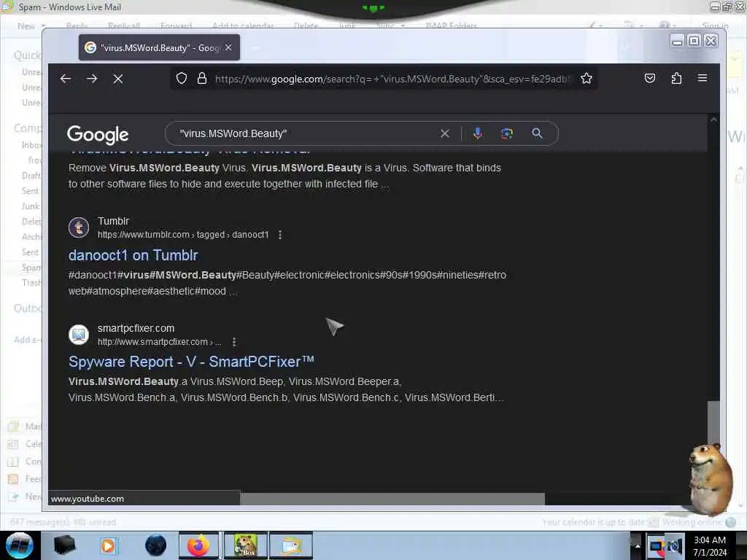
Task: Open Calendar view icon in Windows Live Mail
Action: tap(13, 444)
